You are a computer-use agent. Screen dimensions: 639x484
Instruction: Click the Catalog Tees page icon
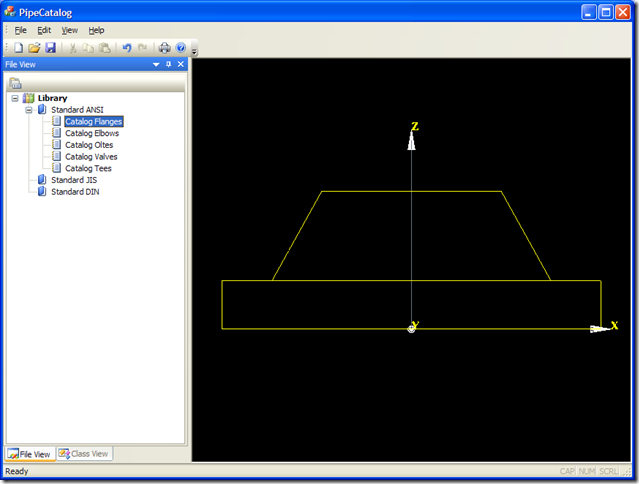(57, 168)
